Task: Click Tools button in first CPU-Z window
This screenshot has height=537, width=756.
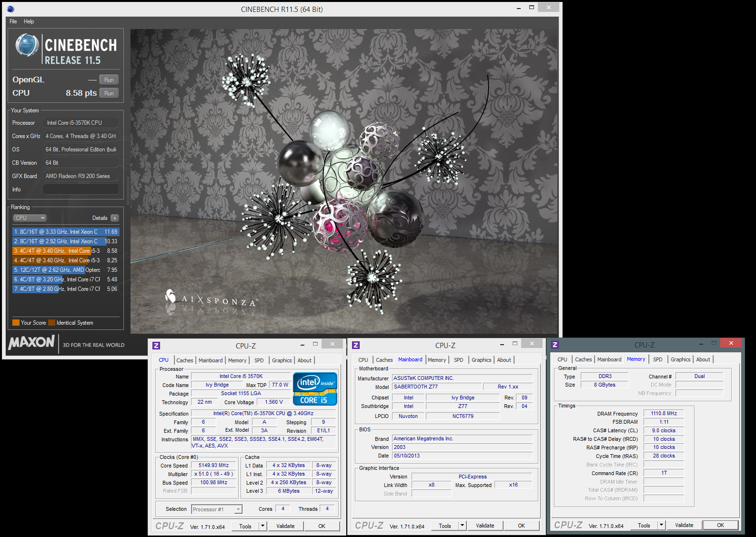Action: click(245, 526)
